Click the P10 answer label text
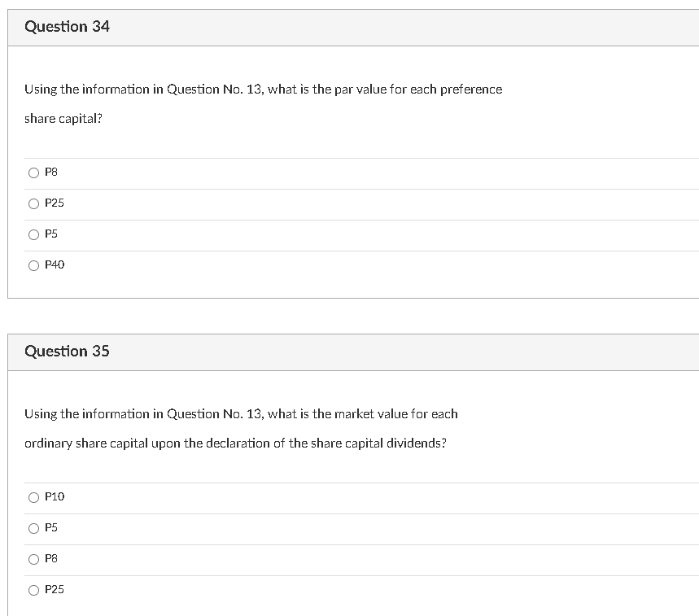The height and width of the screenshot is (616, 699). point(54,497)
